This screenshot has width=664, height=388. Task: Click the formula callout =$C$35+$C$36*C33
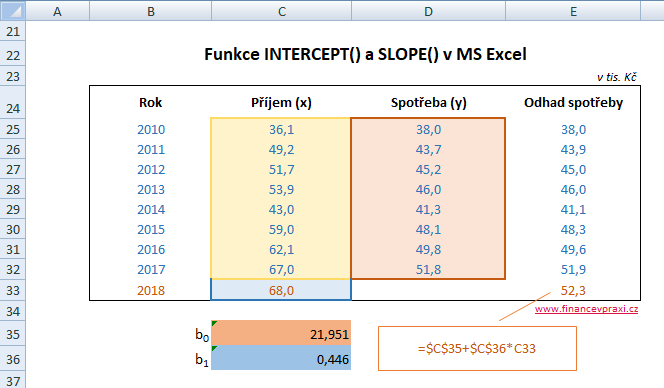477,348
